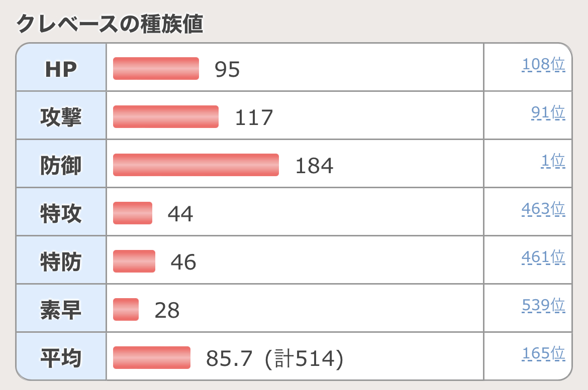Image resolution: width=588 pixels, height=390 pixels.
Task: Click the red HP stat bar
Action: pyautogui.click(x=156, y=69)
